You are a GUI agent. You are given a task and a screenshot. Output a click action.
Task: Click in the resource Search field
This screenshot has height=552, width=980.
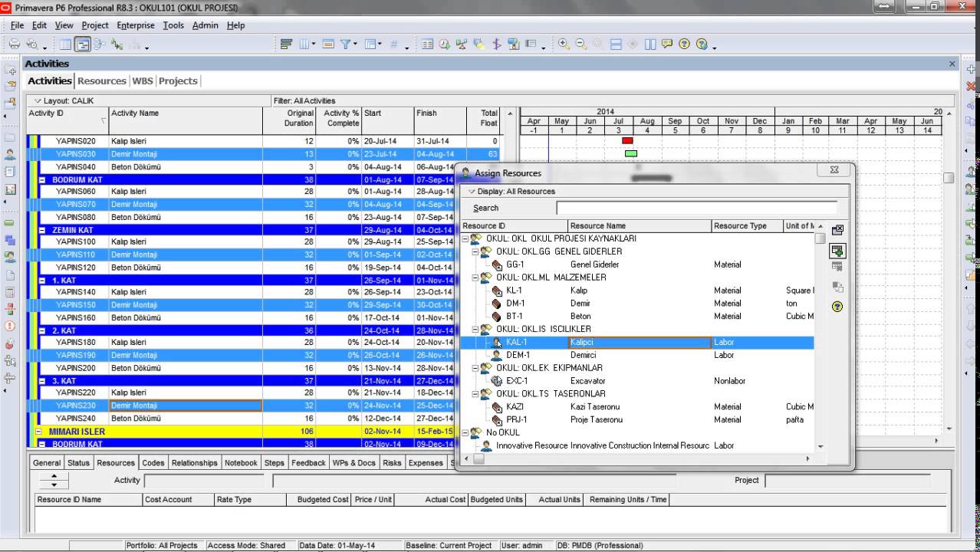[696, 208]
